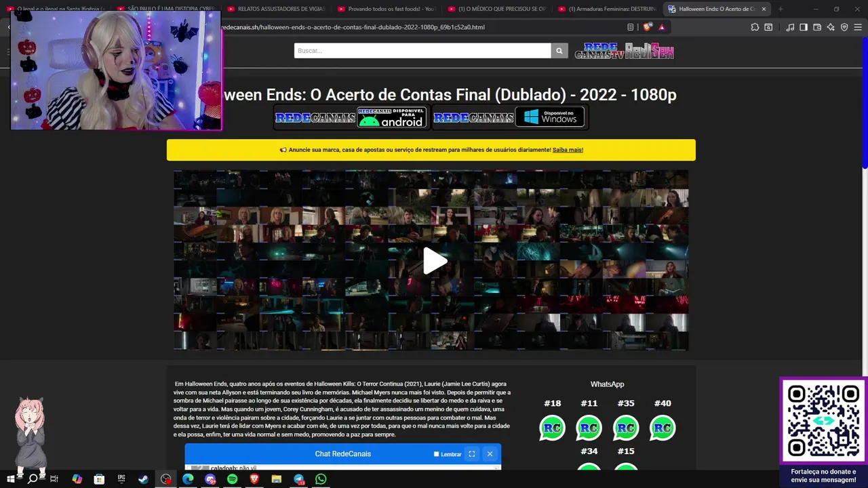This screenshot has height=488, width=868.
Task: Join WhatsApp group #18
Action: 552,428
